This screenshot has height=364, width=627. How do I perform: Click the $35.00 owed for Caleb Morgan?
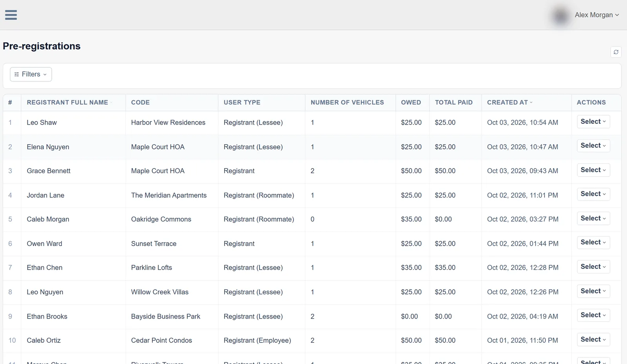411,219
